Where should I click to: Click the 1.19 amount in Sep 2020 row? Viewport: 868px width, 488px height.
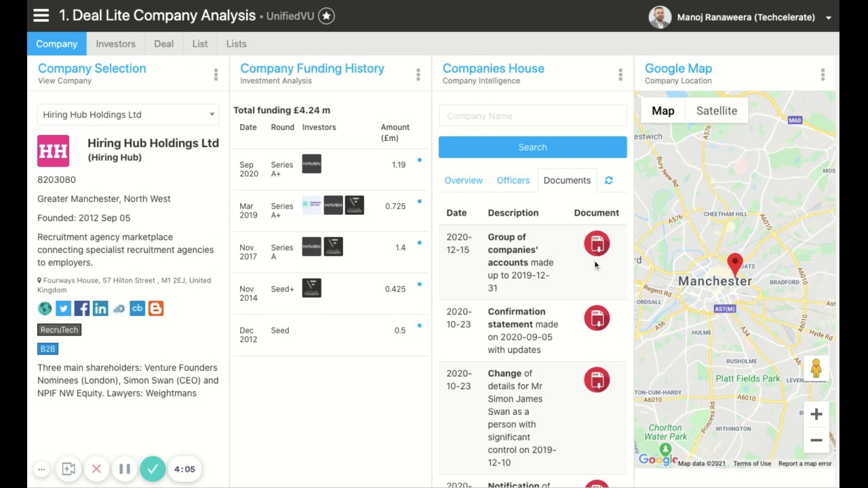pyautogui.click(x=399, y=165)
